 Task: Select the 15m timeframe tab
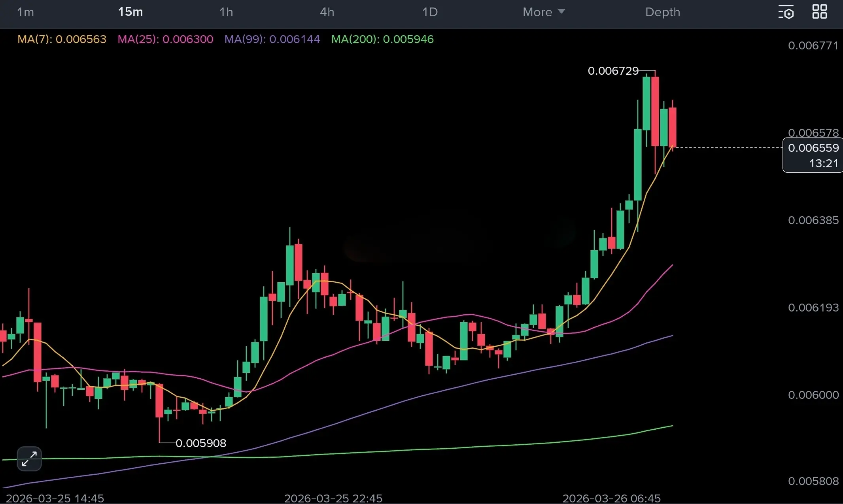tap(130, 12)
